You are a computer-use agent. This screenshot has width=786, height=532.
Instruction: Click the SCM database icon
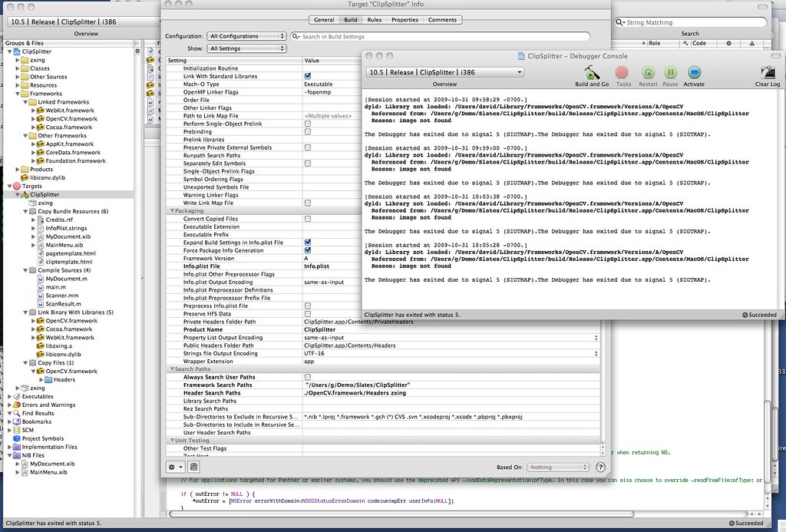pos(17,430)
